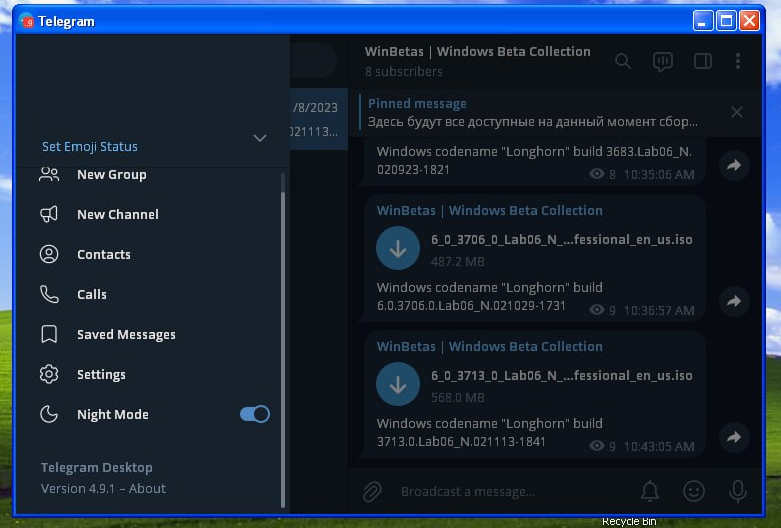
Task: Click the views eye icon on 10:36:57 message
Action: coord(596,310)
